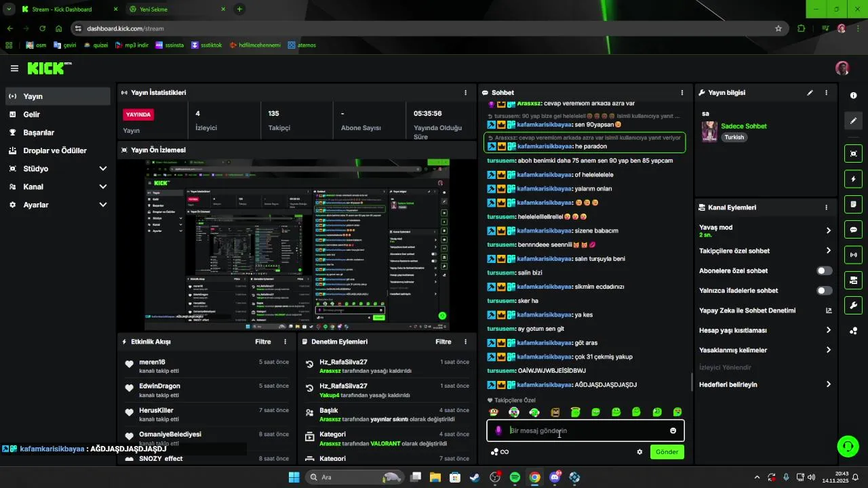
Task: Bookmark this page with star icon
Action: [778, 28]
